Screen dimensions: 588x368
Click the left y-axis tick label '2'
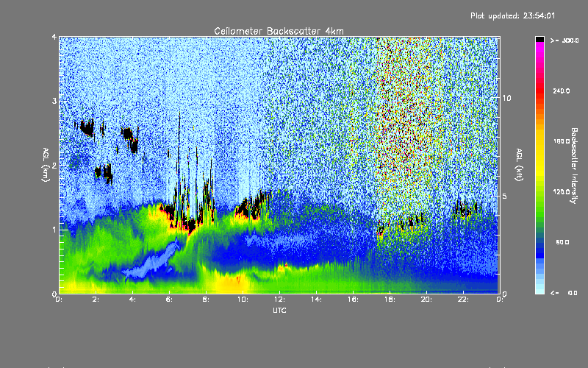pos(54,165)
